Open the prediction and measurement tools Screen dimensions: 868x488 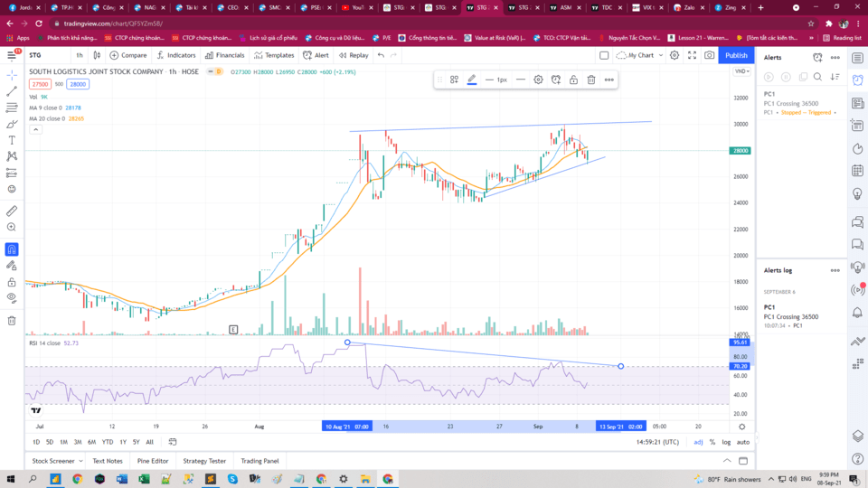click(12, 174)
